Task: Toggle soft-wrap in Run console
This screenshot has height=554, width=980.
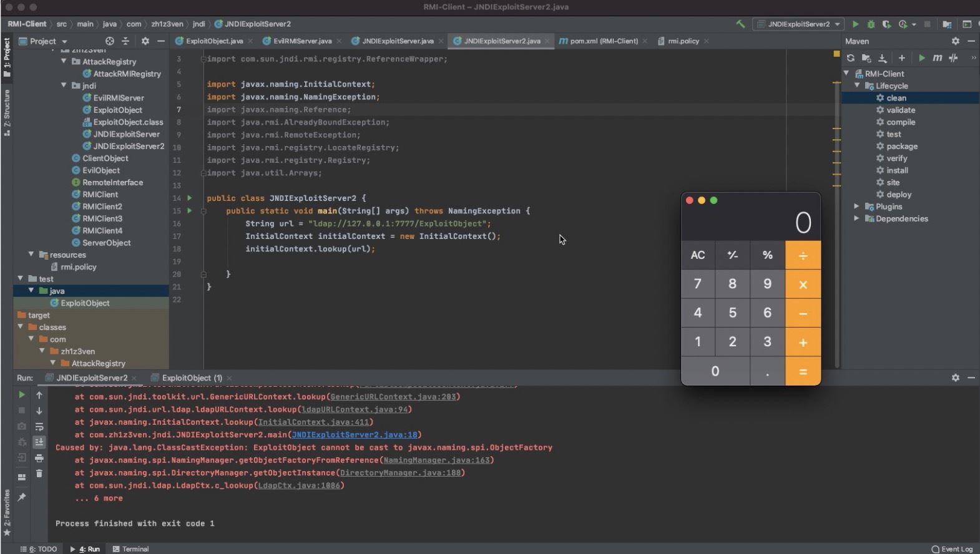Action: click(x=39, y=427)
